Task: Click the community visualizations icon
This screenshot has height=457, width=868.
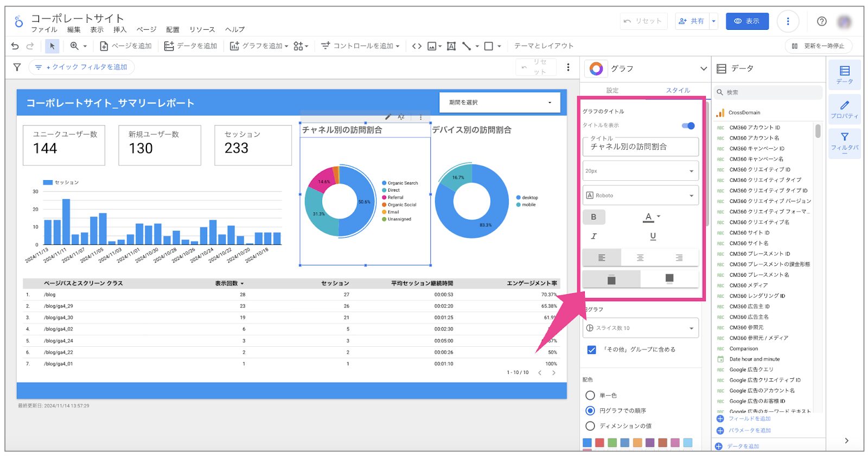Action: tap(301, 46)
